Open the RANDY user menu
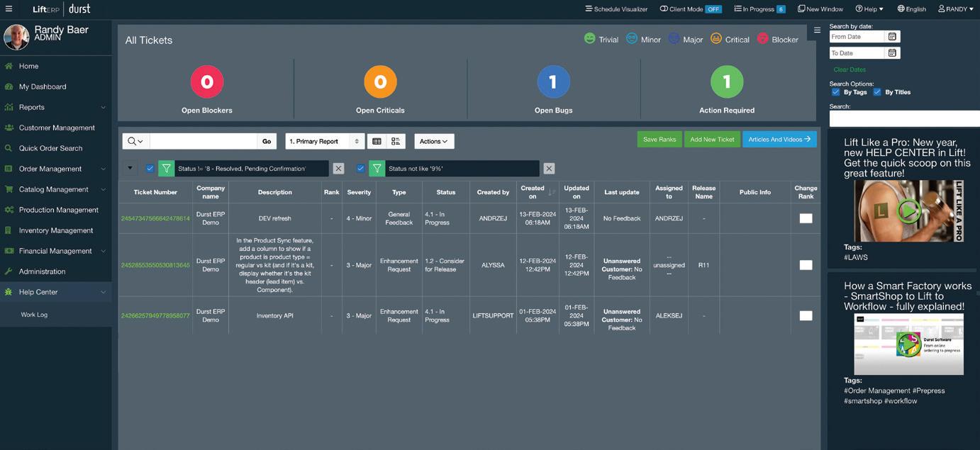This screenshot has width=980, height=450. tap(956, 9)
